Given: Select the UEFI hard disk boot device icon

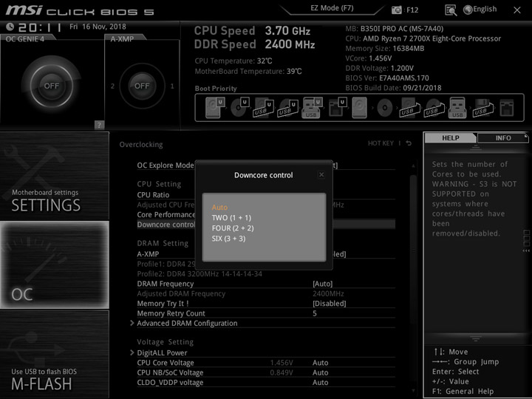Looking at the screenshot, I should (215, 108).
